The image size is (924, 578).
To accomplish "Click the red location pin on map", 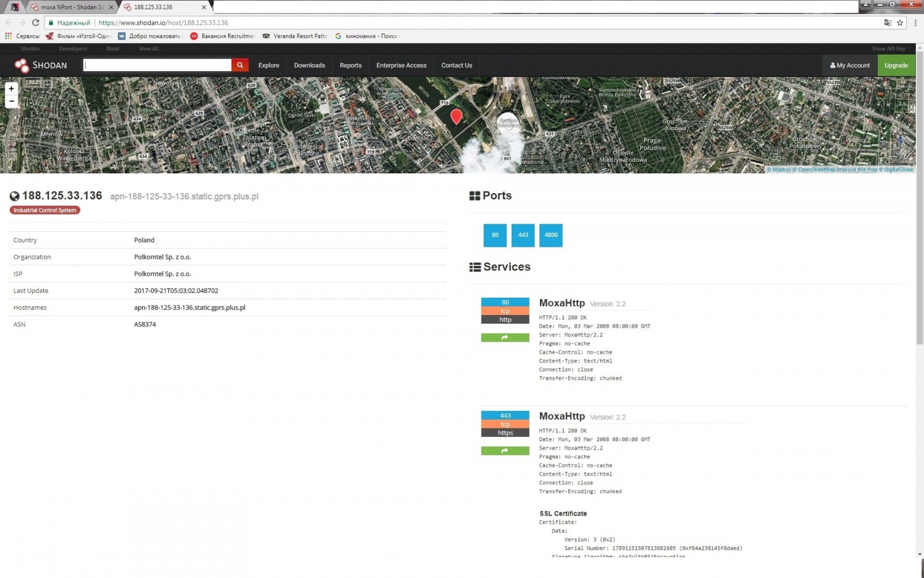I will pos(456,117).
